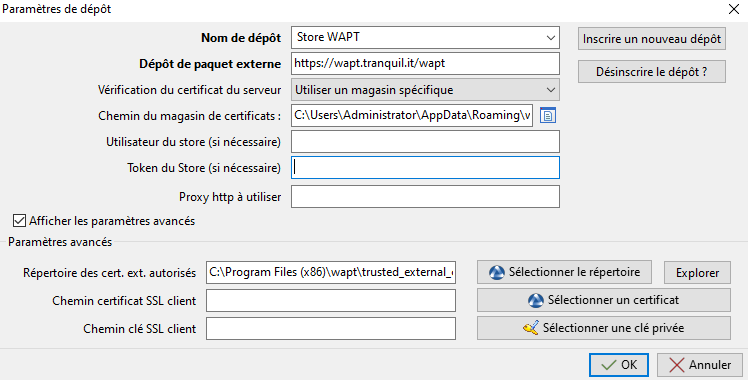Click the Proxy http à utiliser field

pos(425,196)
